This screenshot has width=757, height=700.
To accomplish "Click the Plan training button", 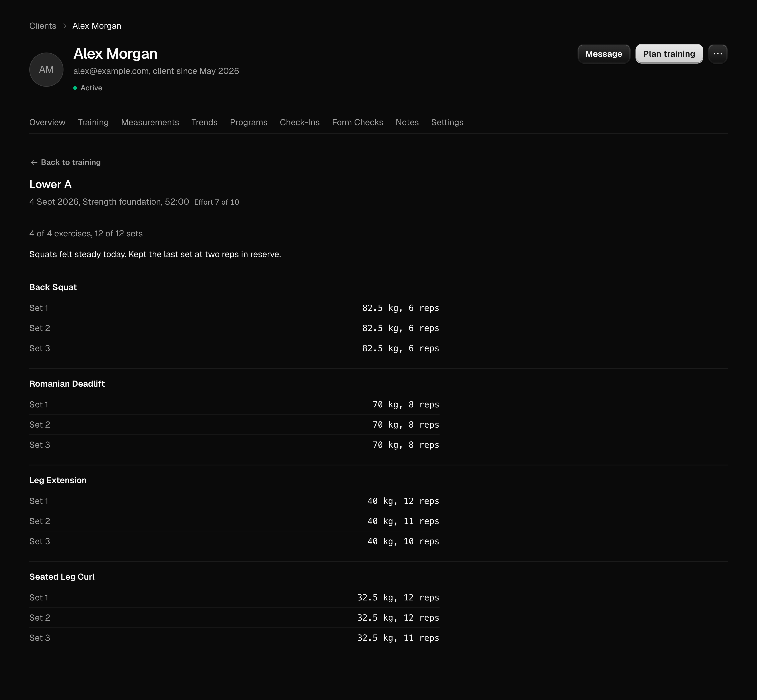I will pyautogui.click(x=669, y=54).
